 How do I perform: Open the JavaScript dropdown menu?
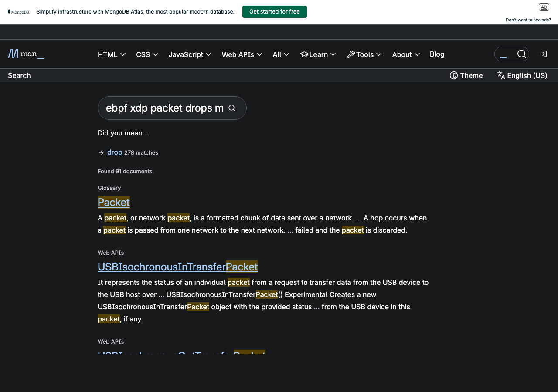pos(190,54)
